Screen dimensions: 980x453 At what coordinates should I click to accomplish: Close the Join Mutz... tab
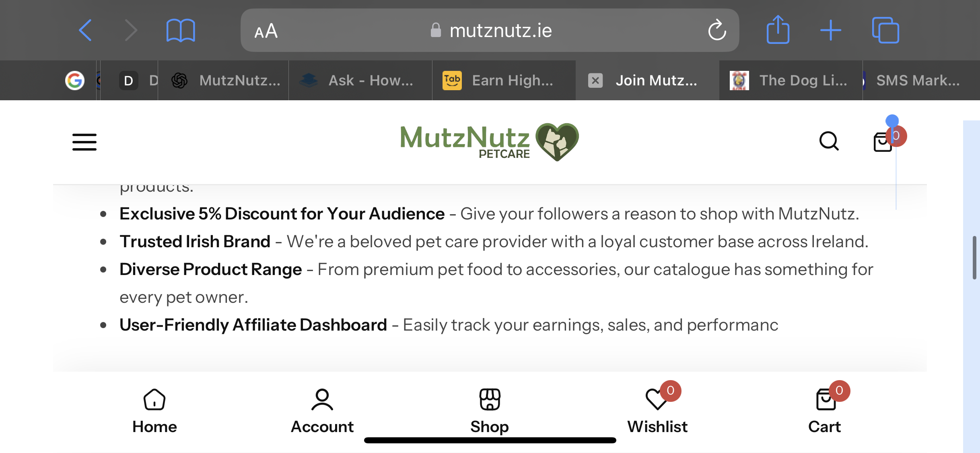tap(595, 81)
